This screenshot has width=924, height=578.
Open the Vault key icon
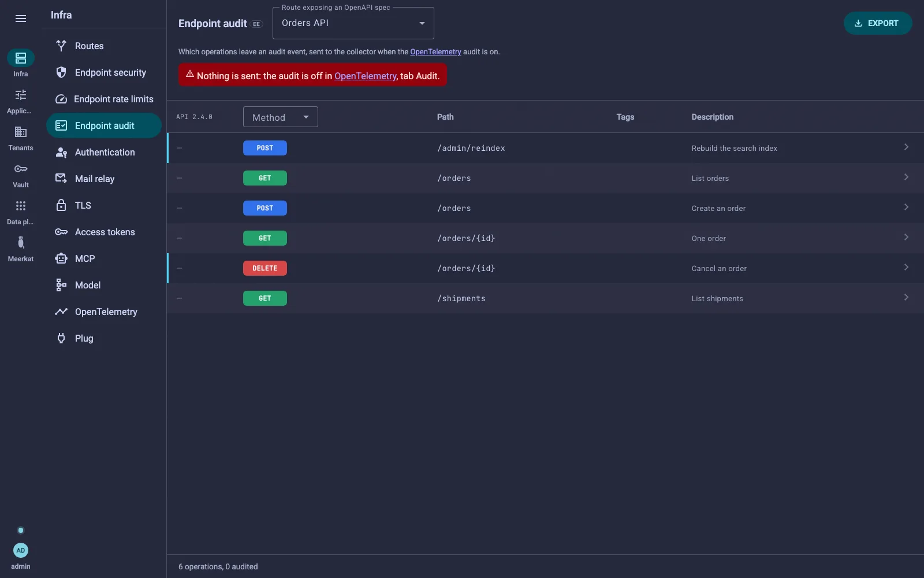(21, 169)
